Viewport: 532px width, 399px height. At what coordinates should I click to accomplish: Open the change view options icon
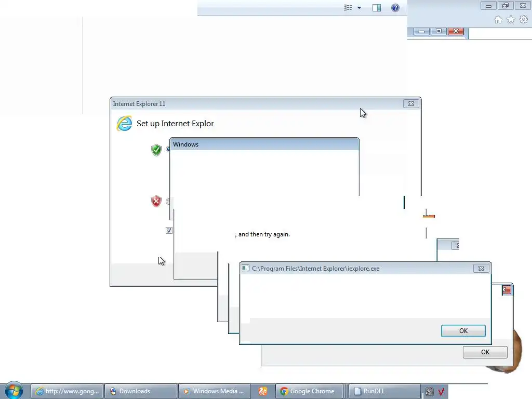348,8
